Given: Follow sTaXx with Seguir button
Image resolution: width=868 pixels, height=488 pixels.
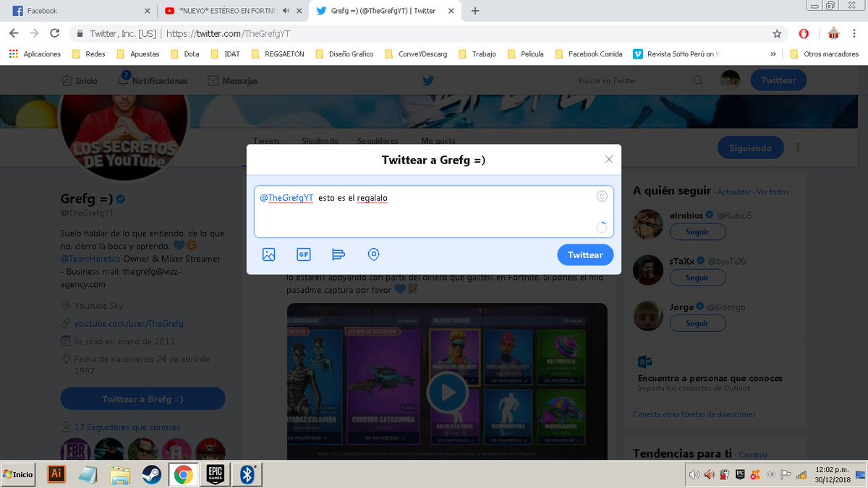Looking at the screenshot, I should point(697,278).
